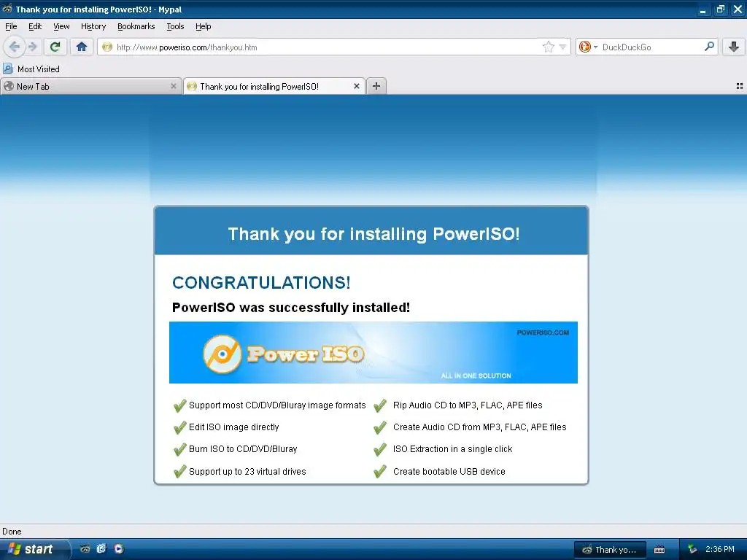The height and width of the screenshot is (560, 747).
Task: Open the Tools menu
Action: [175, 26]
